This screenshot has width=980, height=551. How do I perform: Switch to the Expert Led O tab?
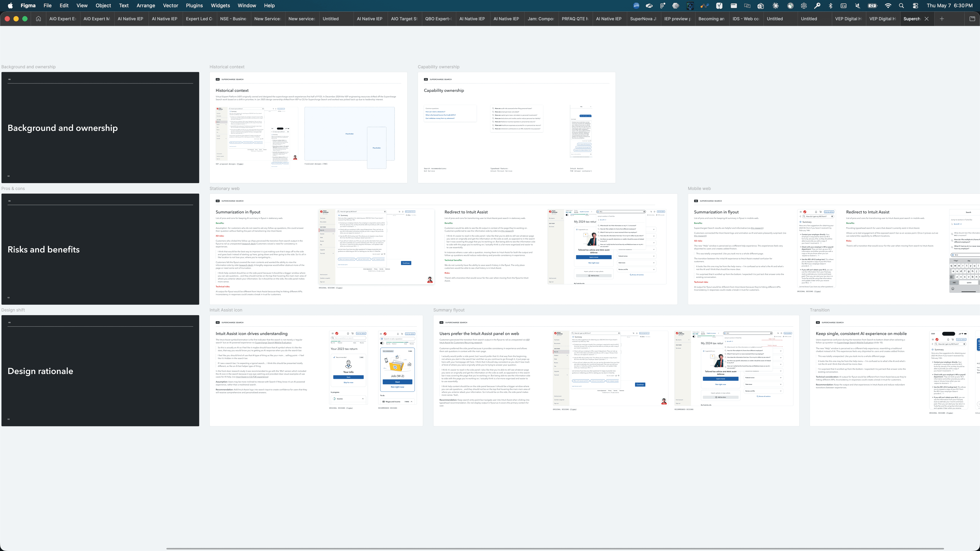click(199, 19)
